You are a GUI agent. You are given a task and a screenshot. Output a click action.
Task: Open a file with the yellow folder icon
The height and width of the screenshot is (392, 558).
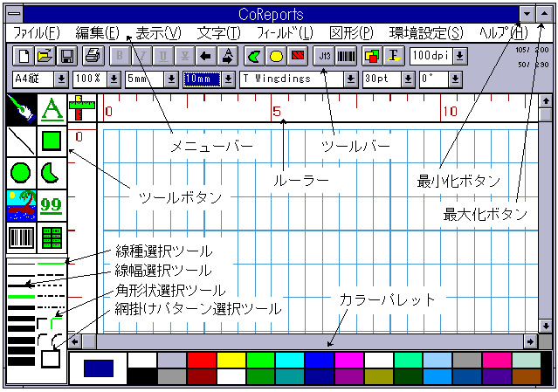45,56
